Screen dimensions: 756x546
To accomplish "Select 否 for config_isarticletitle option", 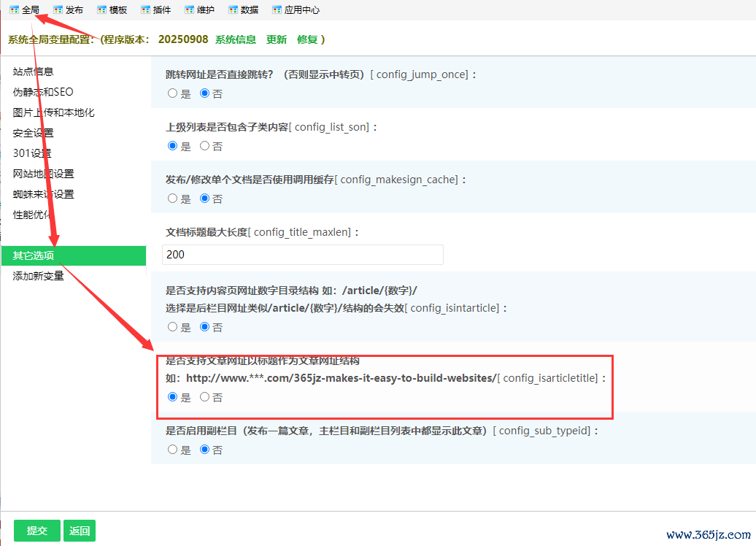I will coord(205,397).
